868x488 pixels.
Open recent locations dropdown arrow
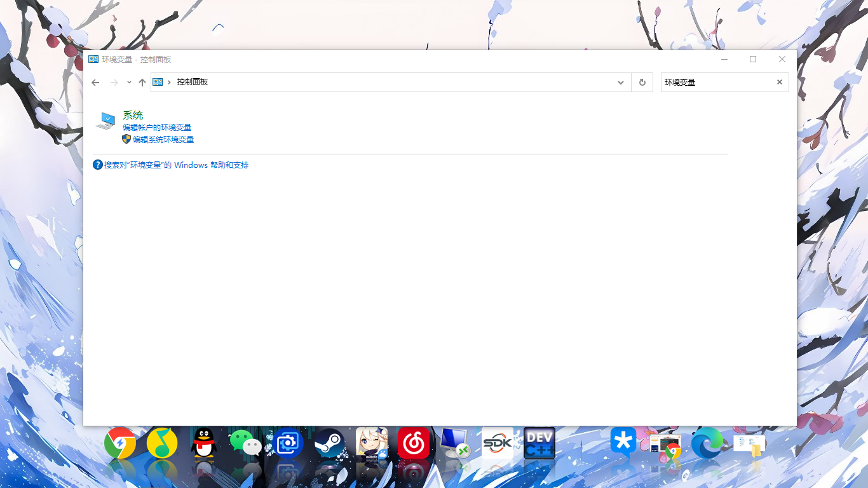coord(129,83)
